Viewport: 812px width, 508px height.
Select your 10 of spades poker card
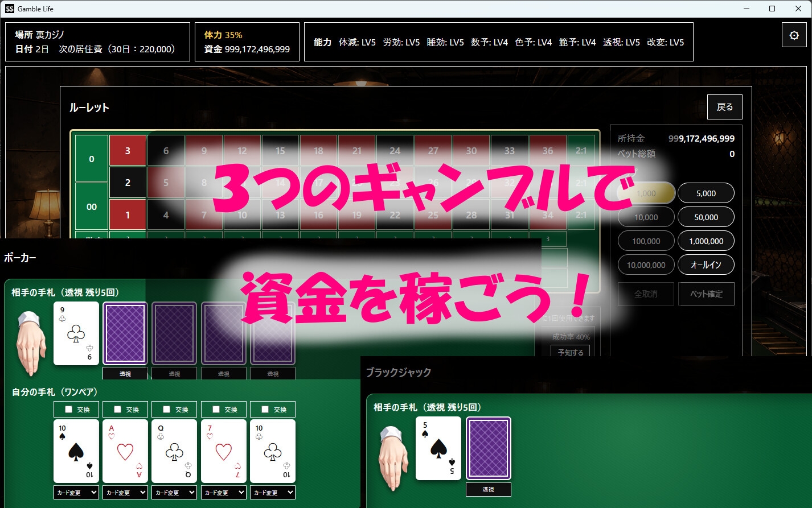click(x=76, y=451)
